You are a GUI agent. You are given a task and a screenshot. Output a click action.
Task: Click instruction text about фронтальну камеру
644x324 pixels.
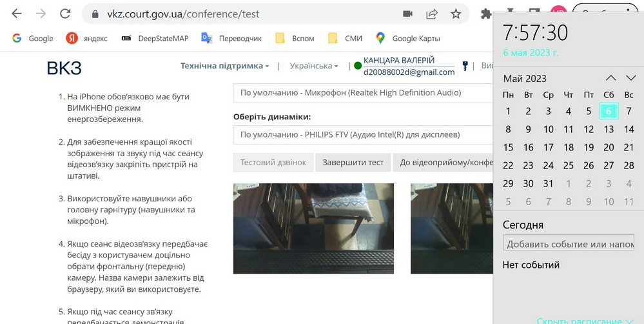pyautogui.click(x=137, y=267)
